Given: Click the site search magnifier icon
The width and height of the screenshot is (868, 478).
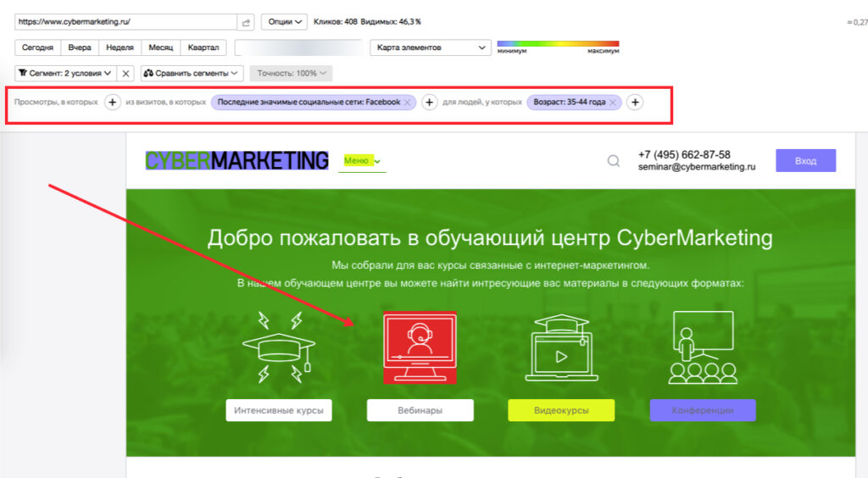Looking at the screenshot, I should click(x=614, y=161).
